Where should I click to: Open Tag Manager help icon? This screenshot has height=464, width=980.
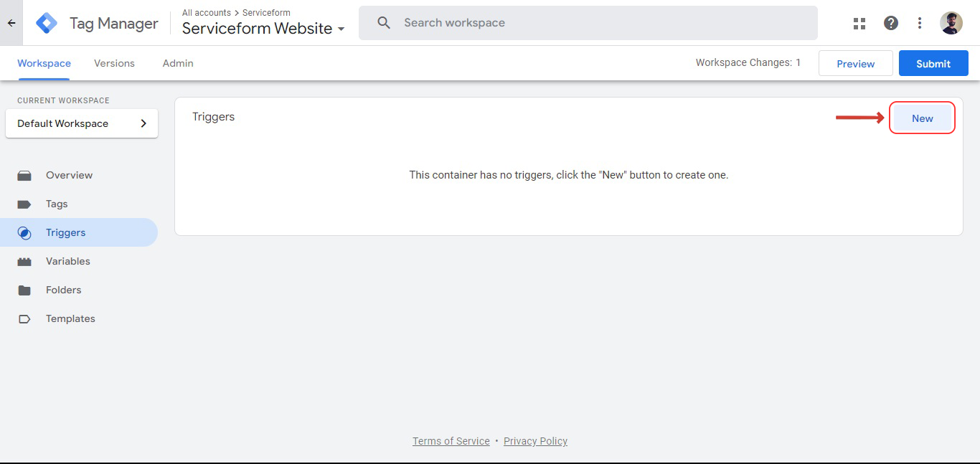(890, 23)
